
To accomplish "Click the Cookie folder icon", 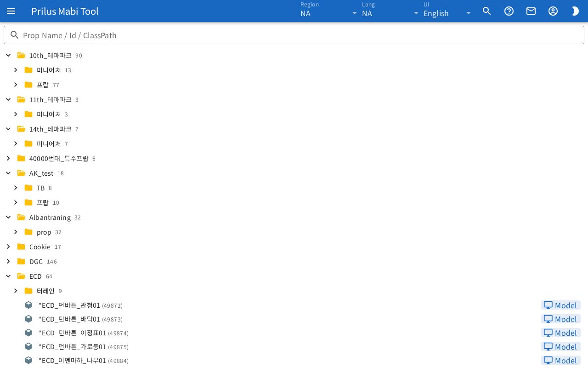I will 21,247.
